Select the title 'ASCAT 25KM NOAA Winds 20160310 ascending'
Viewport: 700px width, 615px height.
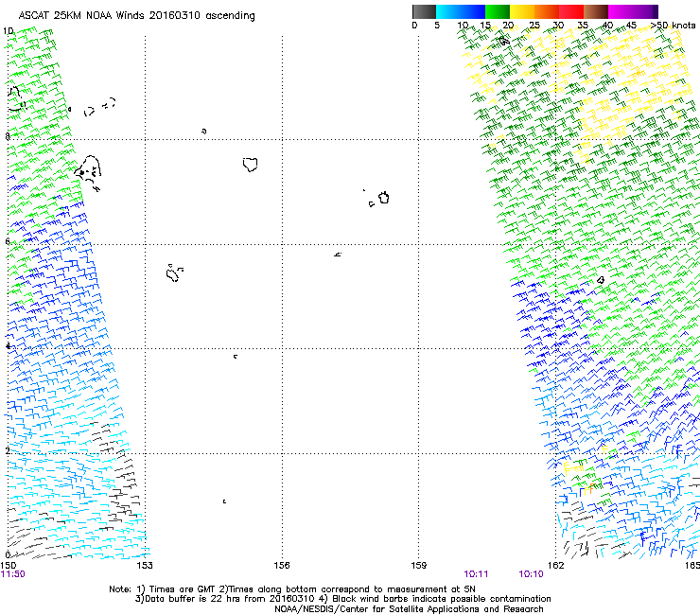point(136,16)
